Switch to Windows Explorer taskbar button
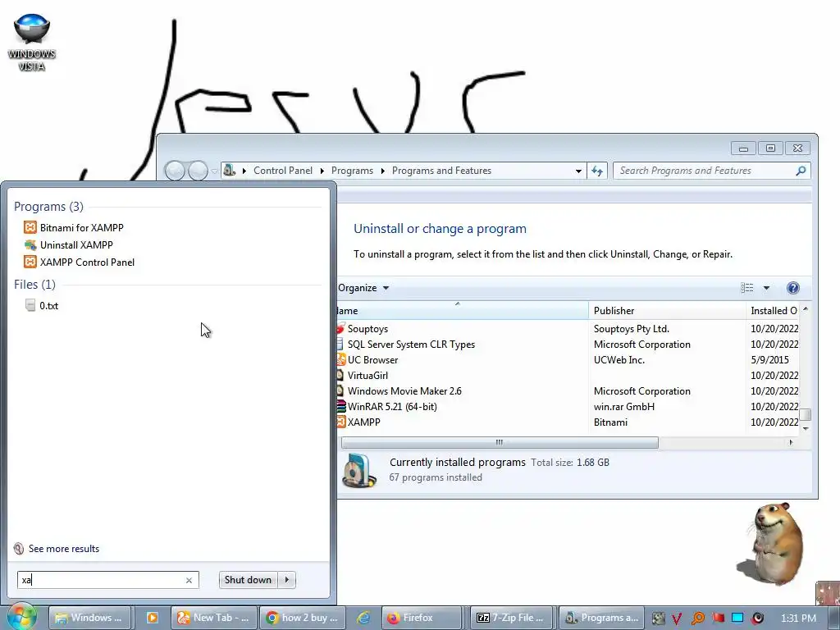The height and width of the screenshot is (630, 840). pos(89,618)
